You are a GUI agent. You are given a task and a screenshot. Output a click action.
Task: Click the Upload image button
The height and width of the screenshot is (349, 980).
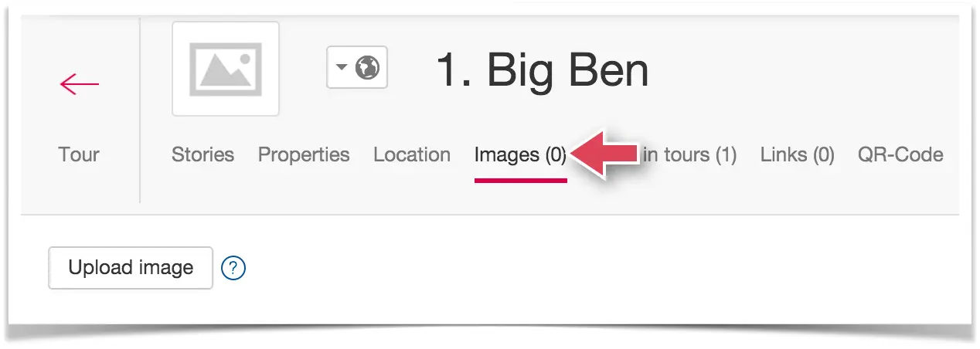[131, 268]
